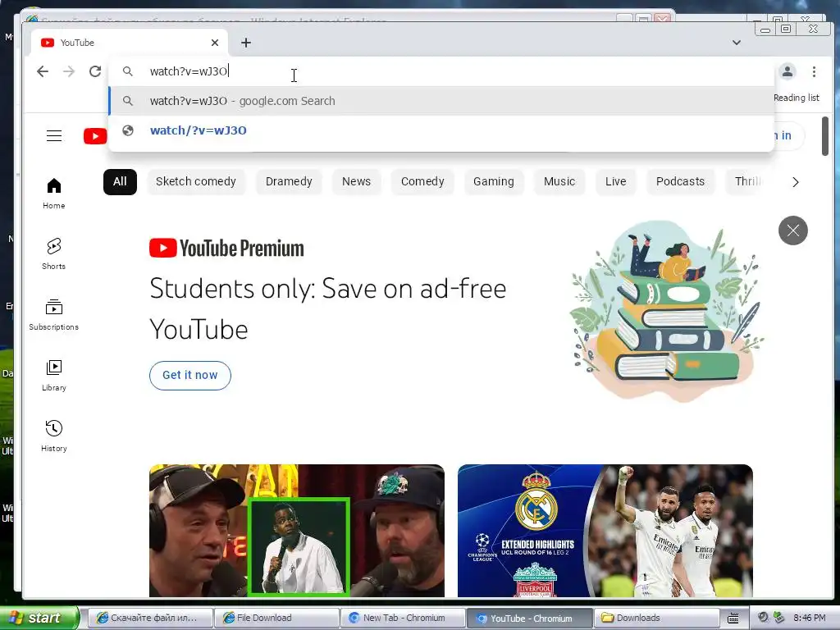
Task: Go to Home in sidebar
Action: [54, 194]
